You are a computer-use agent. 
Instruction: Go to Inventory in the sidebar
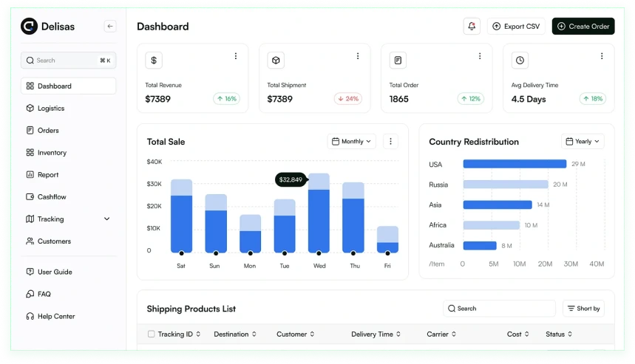(x=52, y=153)
